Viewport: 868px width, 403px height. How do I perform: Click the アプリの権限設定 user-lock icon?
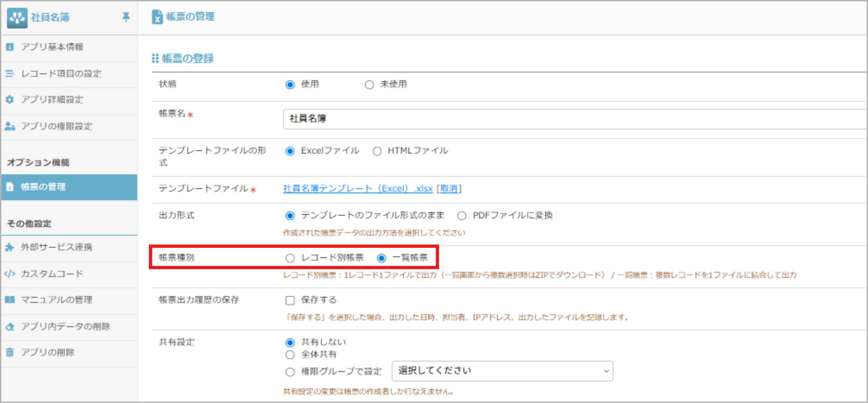click(x=10, y=127)
